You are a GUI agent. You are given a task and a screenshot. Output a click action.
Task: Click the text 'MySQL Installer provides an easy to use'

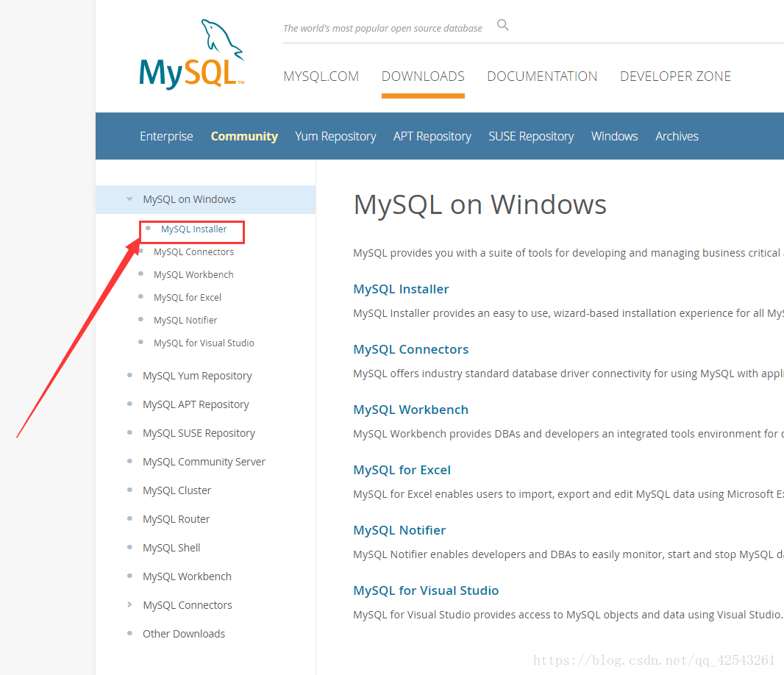click(452, 313)
